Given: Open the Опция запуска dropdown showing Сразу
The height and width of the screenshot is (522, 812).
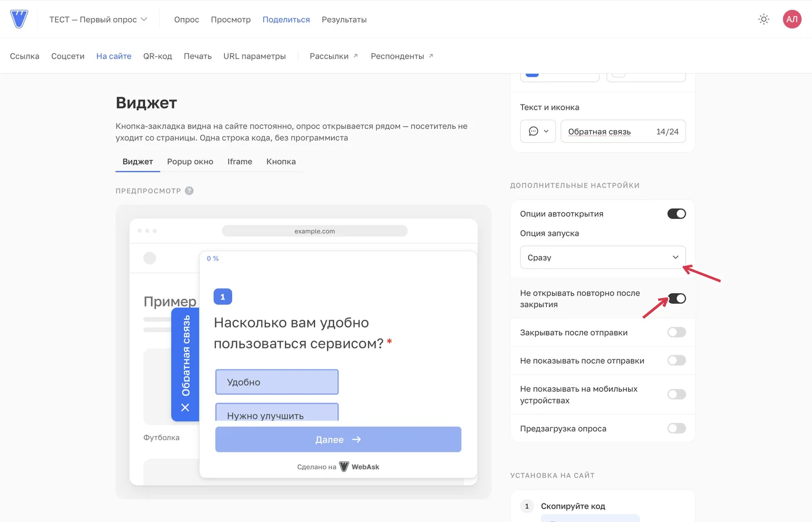Looking at the screenshot, I should [x=602, y=257].
